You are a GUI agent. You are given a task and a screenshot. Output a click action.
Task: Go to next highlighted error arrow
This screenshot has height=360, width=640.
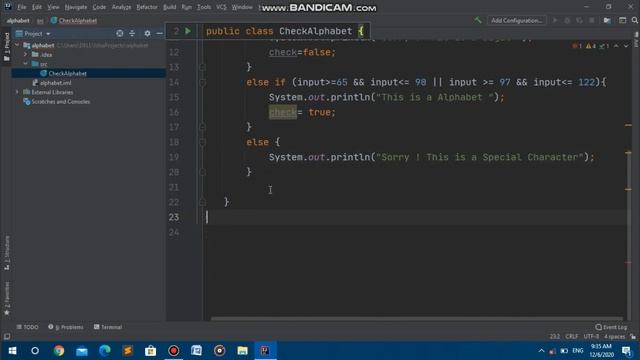pos(626,46)
